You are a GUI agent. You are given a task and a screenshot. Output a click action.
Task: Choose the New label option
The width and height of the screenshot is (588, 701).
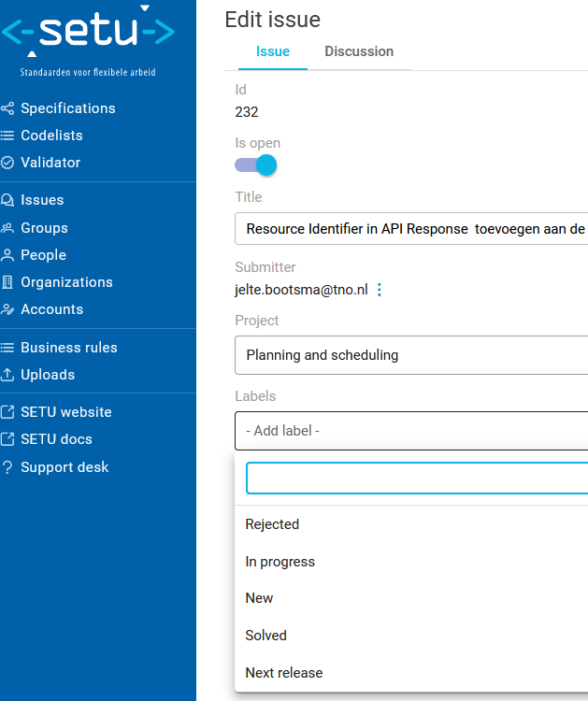click(x=411, y=598)
